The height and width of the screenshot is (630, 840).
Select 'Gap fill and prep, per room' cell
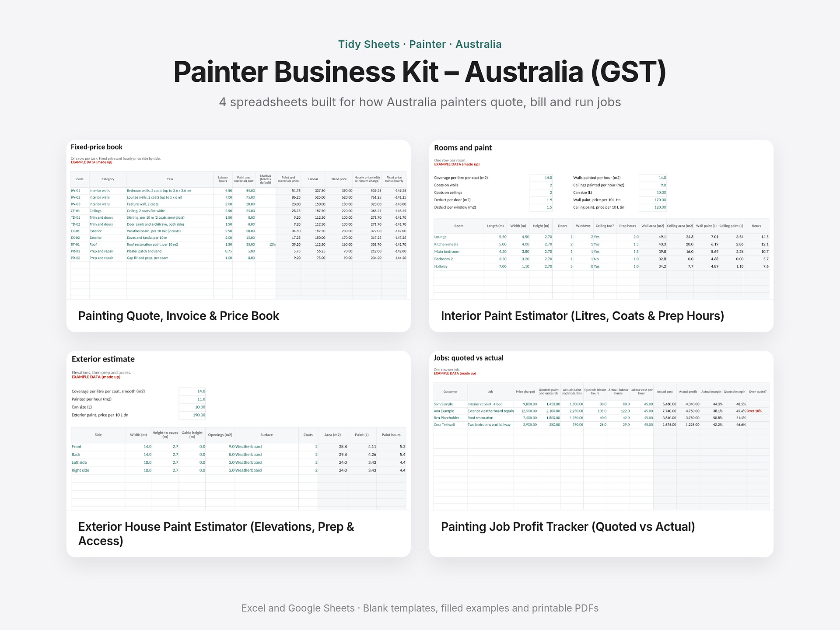coord(170,258)
